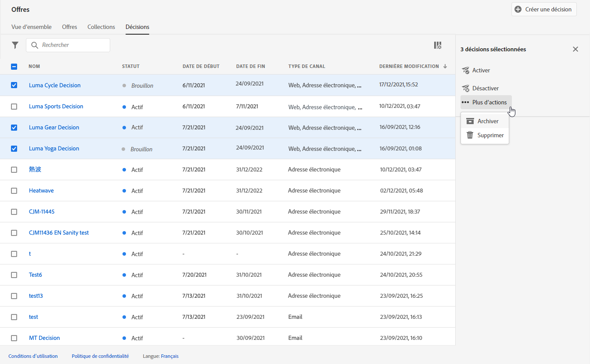Switch to the Collections tab

tap(101, 27)
